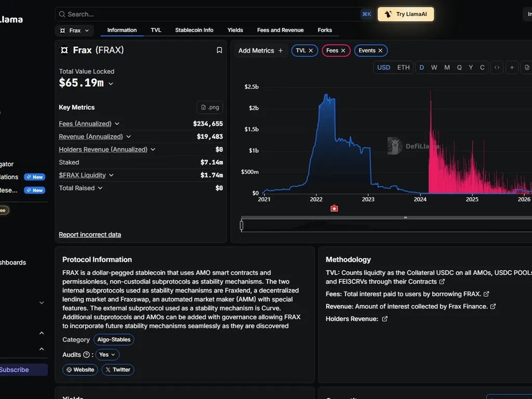
Task: Open the Fees and Revenue tab
Action: coord(280,30)
